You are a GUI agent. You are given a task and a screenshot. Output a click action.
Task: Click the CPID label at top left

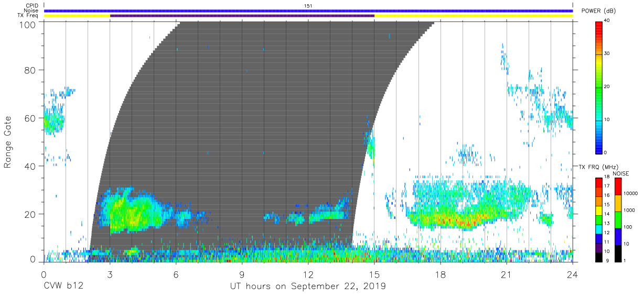click(x=32, y=6)
